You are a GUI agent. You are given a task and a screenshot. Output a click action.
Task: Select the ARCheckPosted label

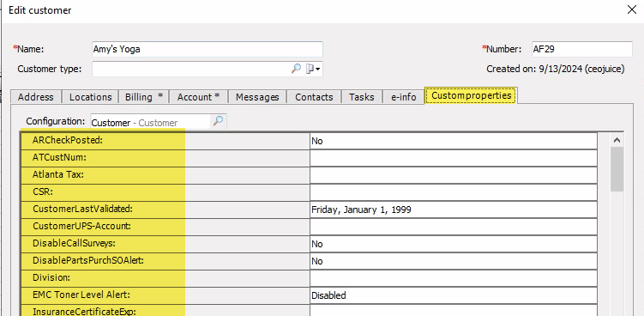[68, 140]
